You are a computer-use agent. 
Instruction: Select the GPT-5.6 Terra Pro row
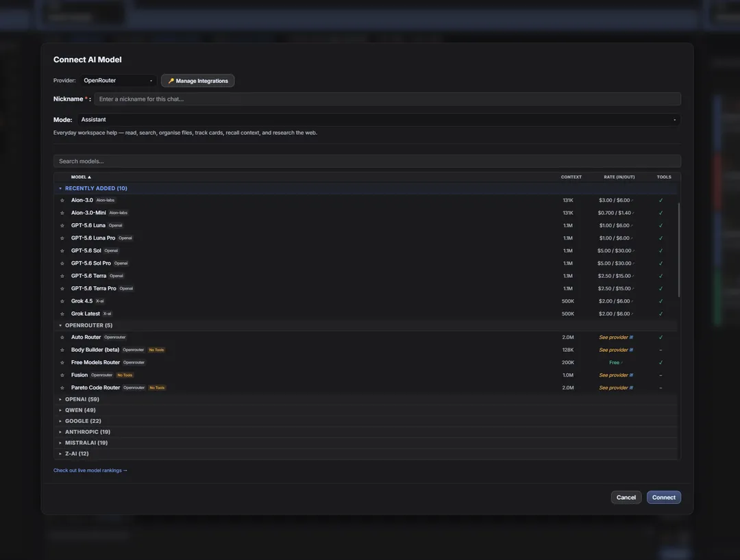point(366,288)
